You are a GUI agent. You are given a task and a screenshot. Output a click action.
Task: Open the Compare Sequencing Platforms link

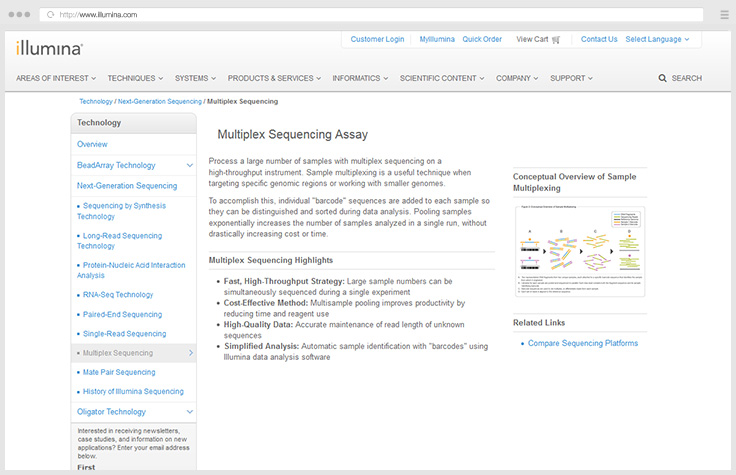tap(585, 343)
